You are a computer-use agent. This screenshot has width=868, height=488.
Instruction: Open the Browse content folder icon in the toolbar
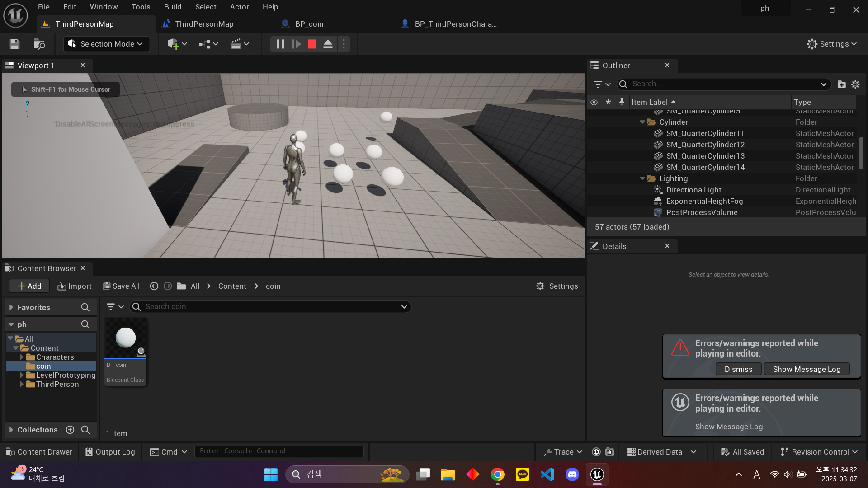click(39, 44)
